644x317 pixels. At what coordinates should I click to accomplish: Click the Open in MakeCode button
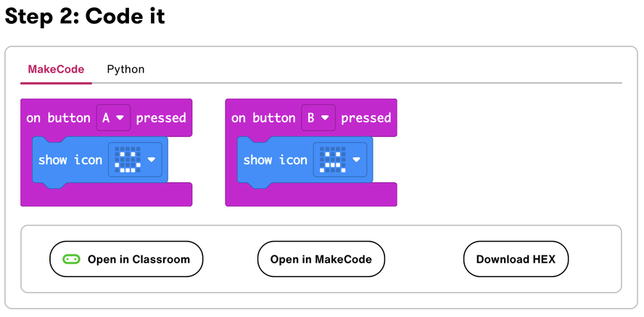321,259
